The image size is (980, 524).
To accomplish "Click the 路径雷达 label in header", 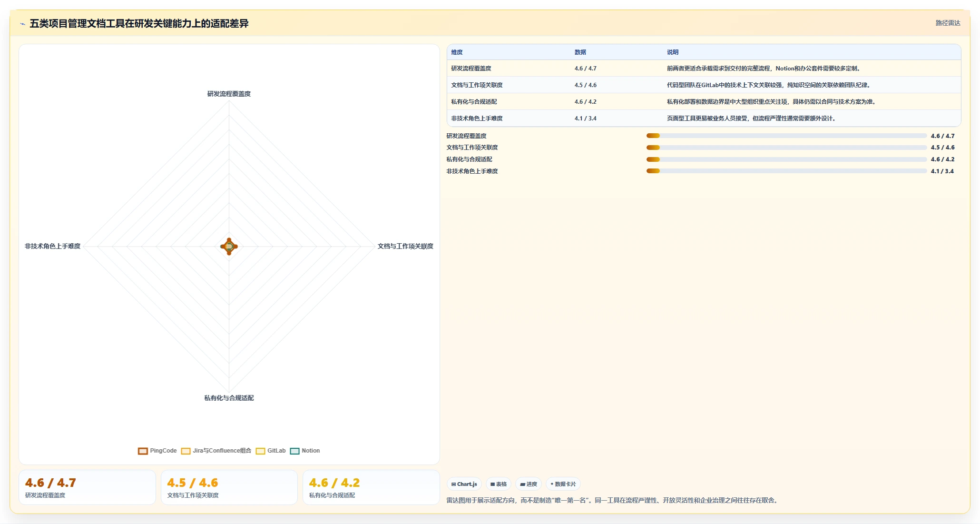I will point(948,23).
